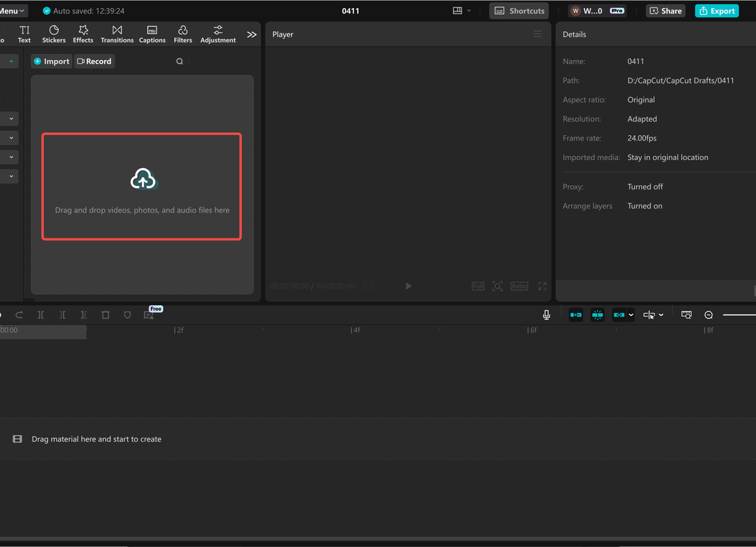Click the delete trash icon in timeline toolbar
This screenshot has height=547, width=756.
105,315
